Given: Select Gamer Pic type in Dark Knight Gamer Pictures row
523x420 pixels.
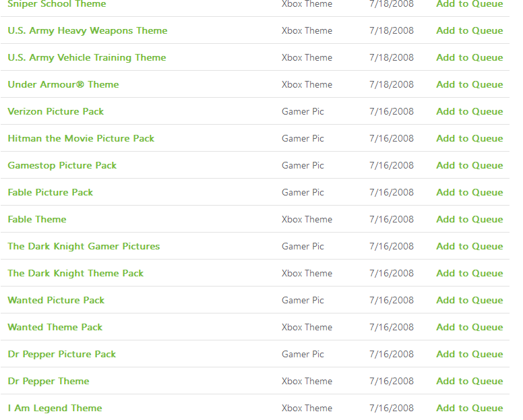Looking at the screenshot, I should 303,247.
